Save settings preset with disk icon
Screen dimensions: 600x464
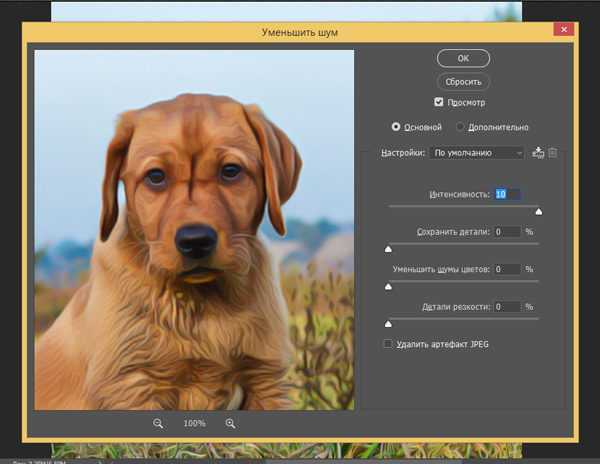pos(538,153)
